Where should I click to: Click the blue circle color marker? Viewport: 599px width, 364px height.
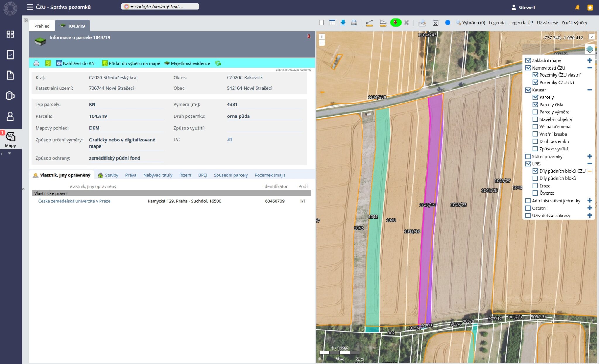point(447,22)
